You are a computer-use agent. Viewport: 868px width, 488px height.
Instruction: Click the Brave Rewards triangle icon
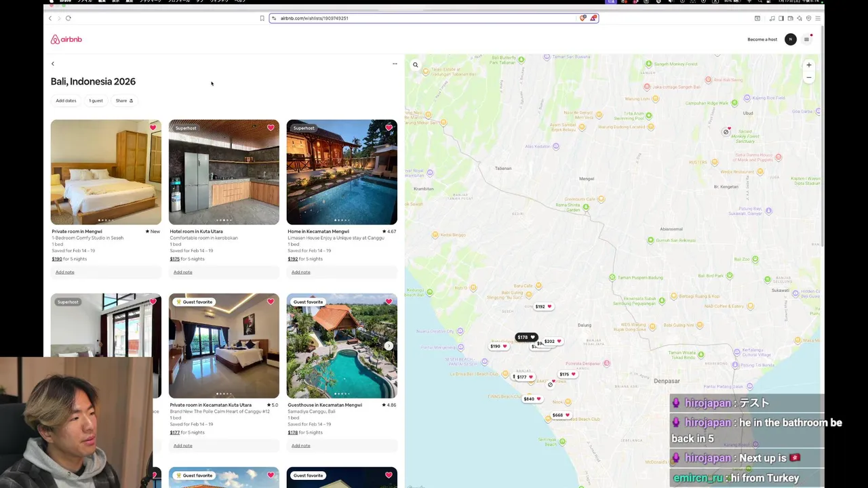(593, 18)
